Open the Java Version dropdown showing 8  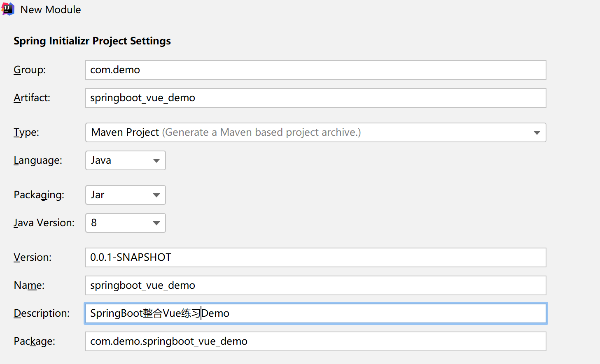point(119,223)
